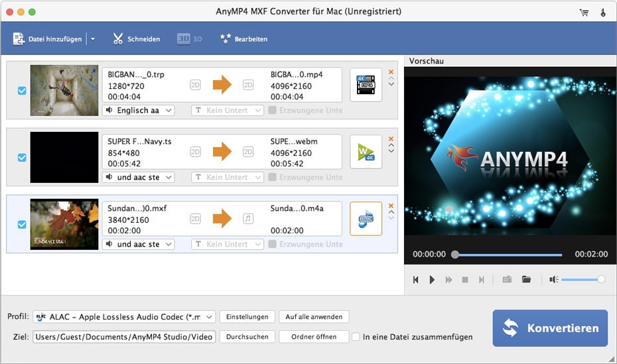Click source 2D icon in BIGBAN row
The height and width of the screenshot is (364, 617).
(195, 85)
